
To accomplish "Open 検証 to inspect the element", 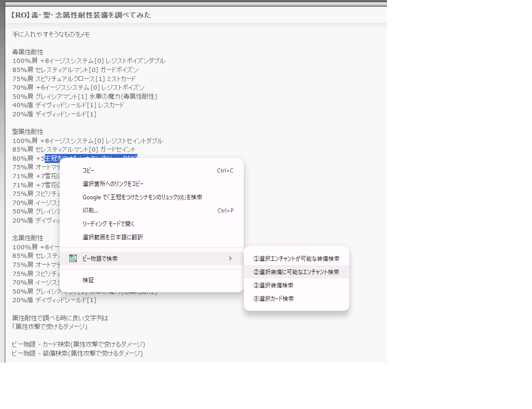I will pos(88,280).
